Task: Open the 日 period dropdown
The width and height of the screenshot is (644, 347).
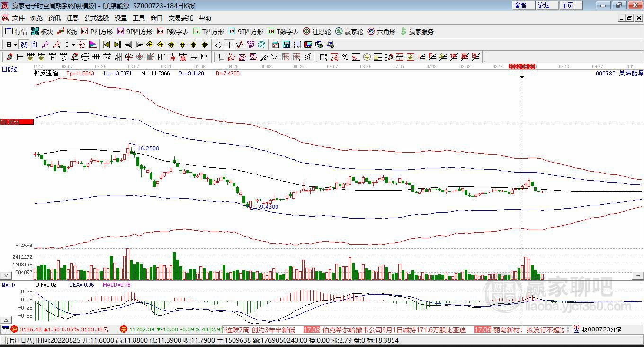Action: click(x=11, y=45)
